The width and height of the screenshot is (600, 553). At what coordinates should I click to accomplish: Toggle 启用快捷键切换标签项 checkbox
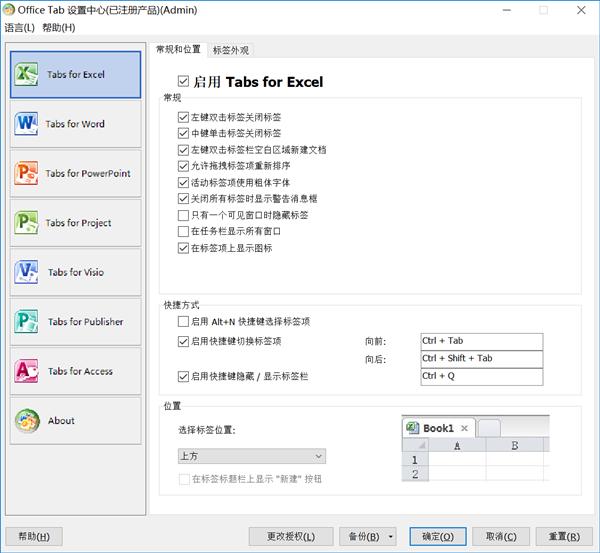[183, 341]
